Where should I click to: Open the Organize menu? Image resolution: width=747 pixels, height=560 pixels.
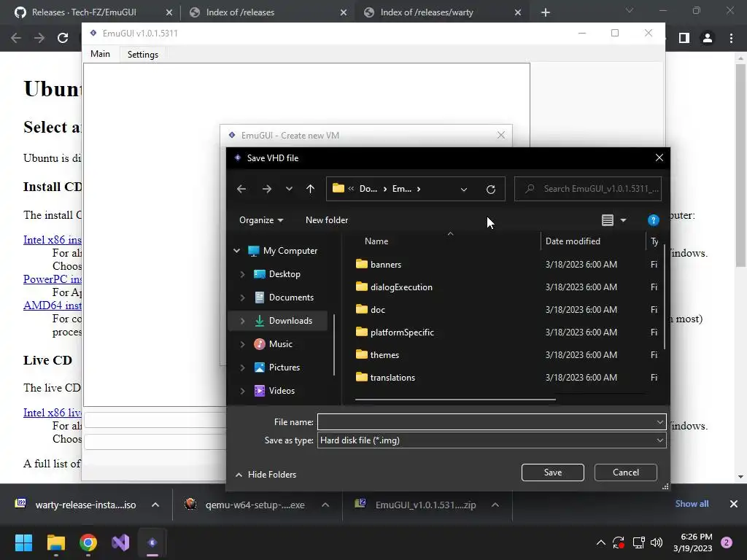261,220
